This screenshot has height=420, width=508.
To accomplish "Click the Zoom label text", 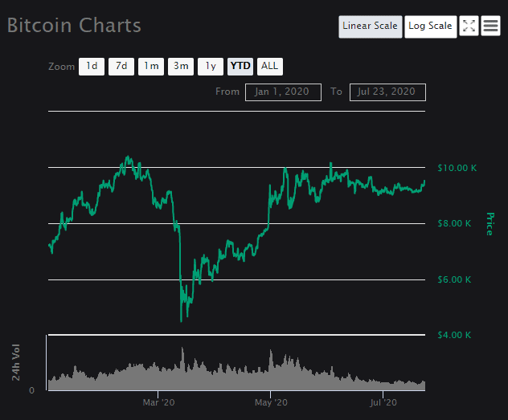I will pos(61,67).
